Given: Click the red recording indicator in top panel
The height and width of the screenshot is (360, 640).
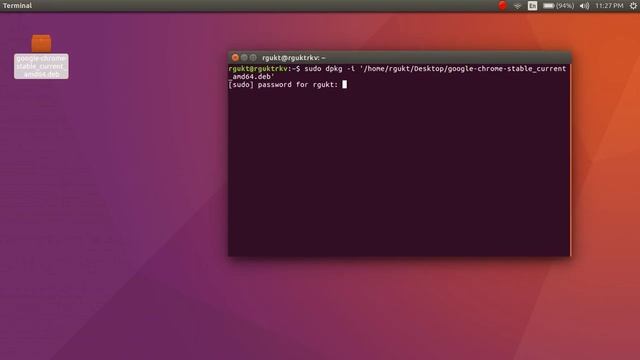Looking at the screenshot, I should coord(502,5).
